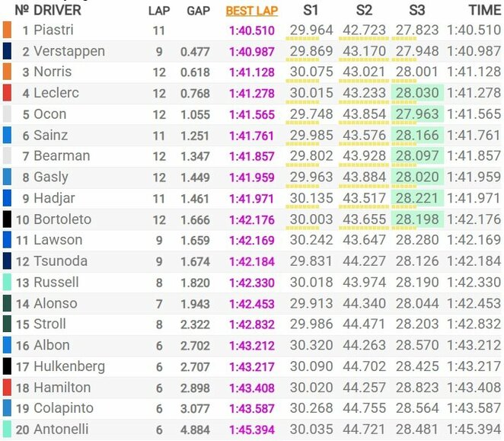This screenshot has height=441, width=504.
Task: Select driver name Hamilton
Action: pyautogui.click(x=62, y=387)
